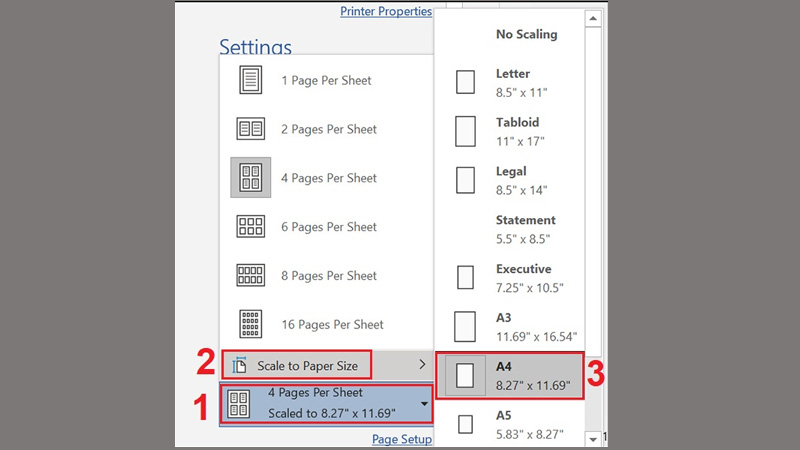Click the 1 Page Per Sheet layout icon

251,80
